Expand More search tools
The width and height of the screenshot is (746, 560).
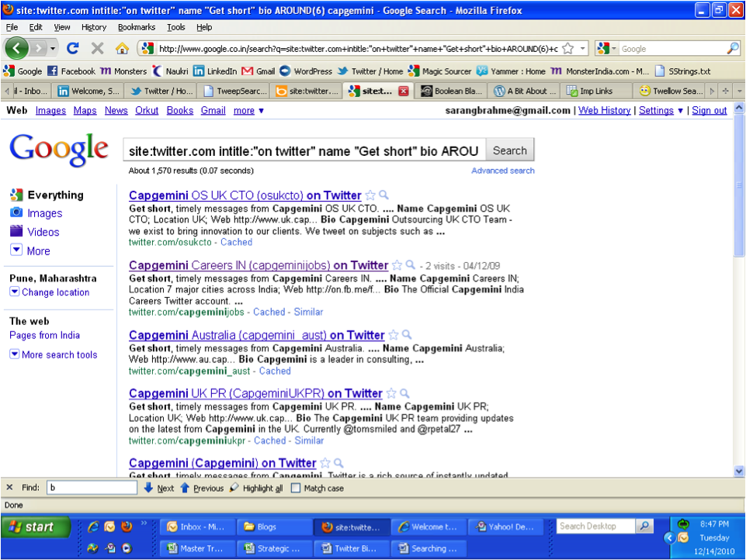click(54, 354)
